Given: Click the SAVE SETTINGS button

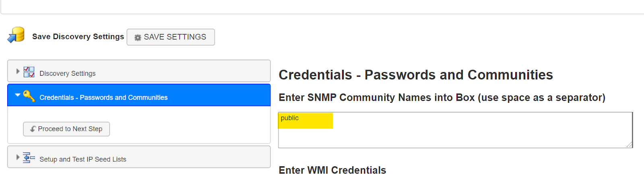Looking at the screenshot, I should click(171, 37).
